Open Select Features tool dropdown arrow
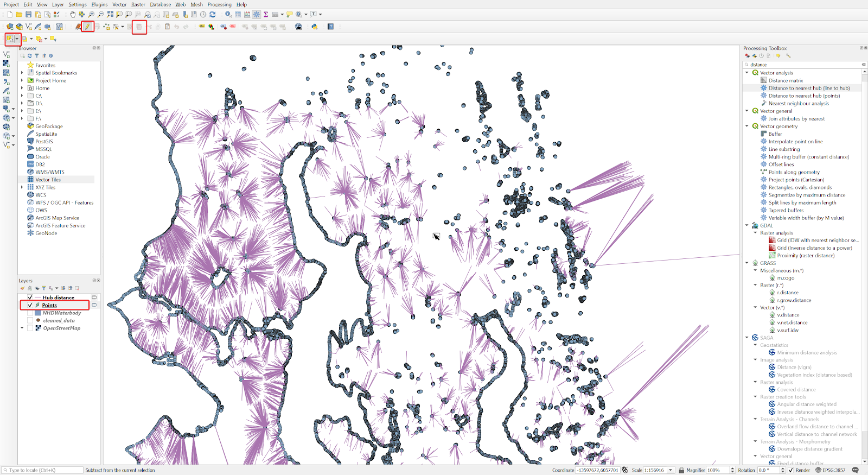868x475 pixels. tap(17, 39)
